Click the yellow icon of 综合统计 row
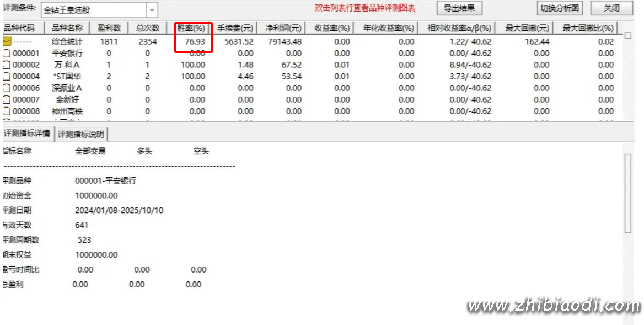Screen dimensions: 644x325 click(x=7, y=41)
